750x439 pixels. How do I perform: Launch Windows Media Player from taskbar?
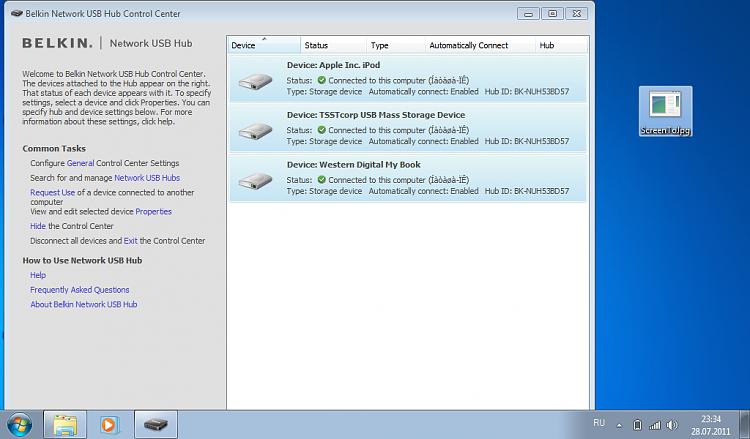click(109, 425)
